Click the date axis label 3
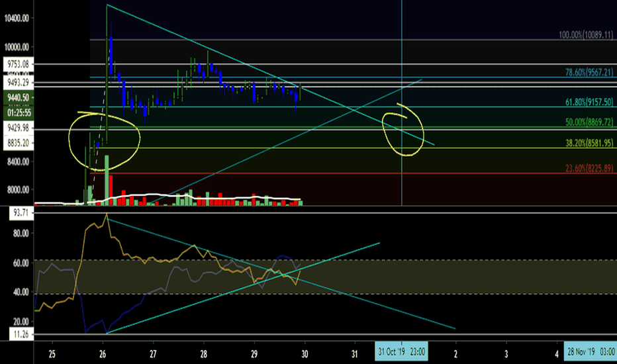Image resolution: width=617 pixels, height=364 pixels. click(506, 354)
